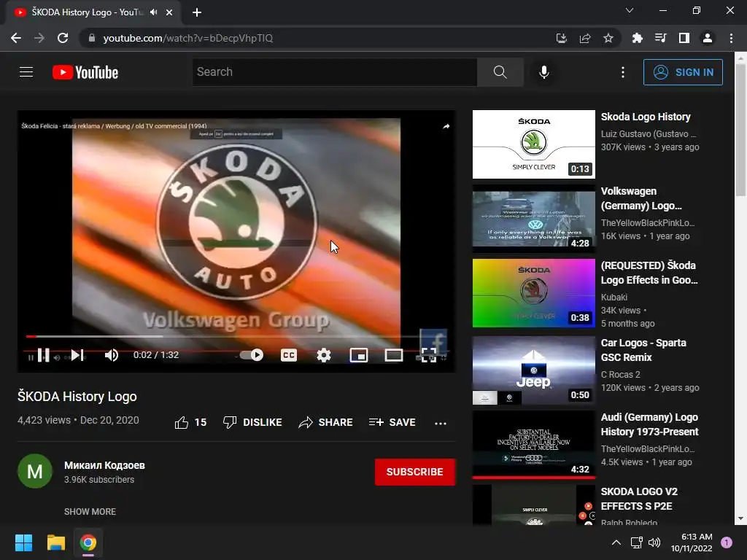Subscribe to the Микаил Кодзоев channel

point(415,472)
